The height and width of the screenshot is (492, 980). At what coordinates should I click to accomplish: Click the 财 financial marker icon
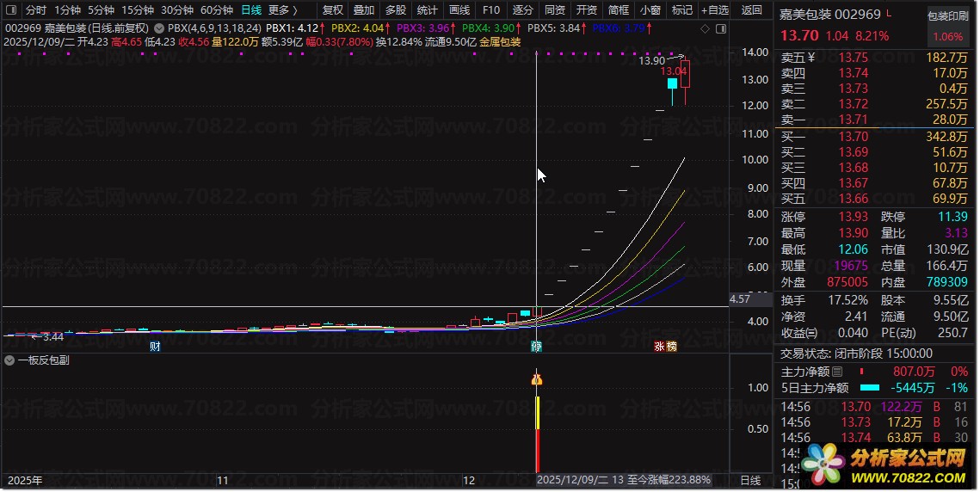[155, 347]
